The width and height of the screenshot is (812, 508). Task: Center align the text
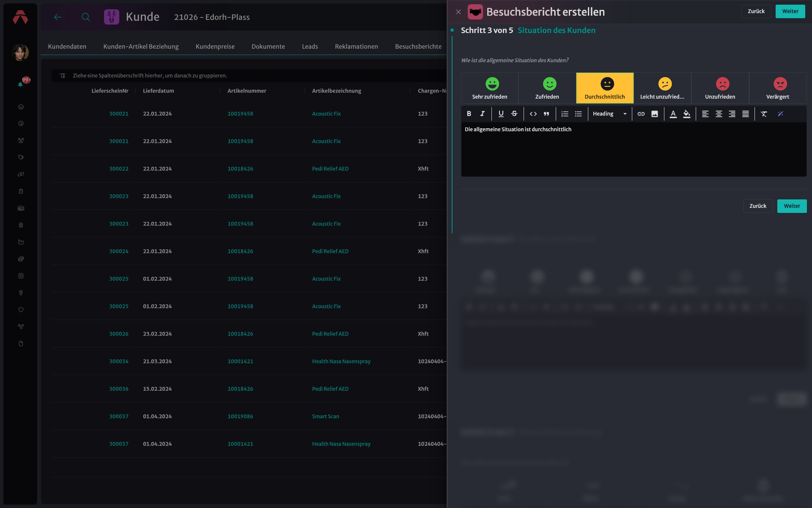click(719, 114)
